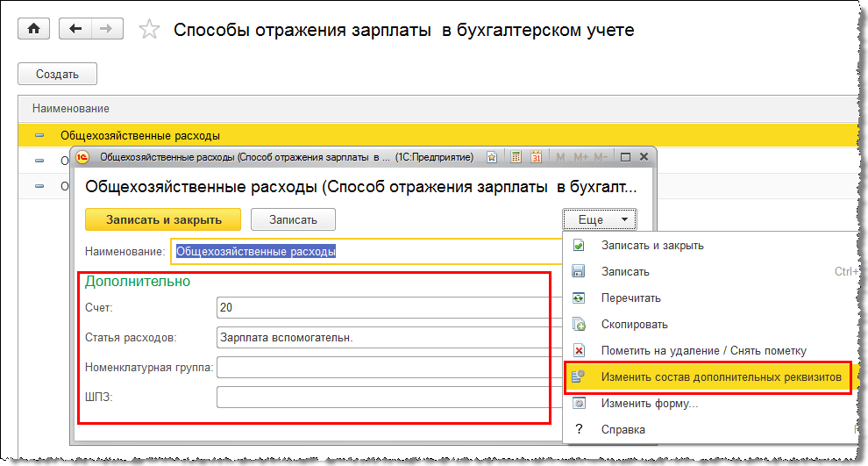Click the form settings gear icon
Image resolution: width=868 pixels, height=466 pixels.
click(579, 404)
